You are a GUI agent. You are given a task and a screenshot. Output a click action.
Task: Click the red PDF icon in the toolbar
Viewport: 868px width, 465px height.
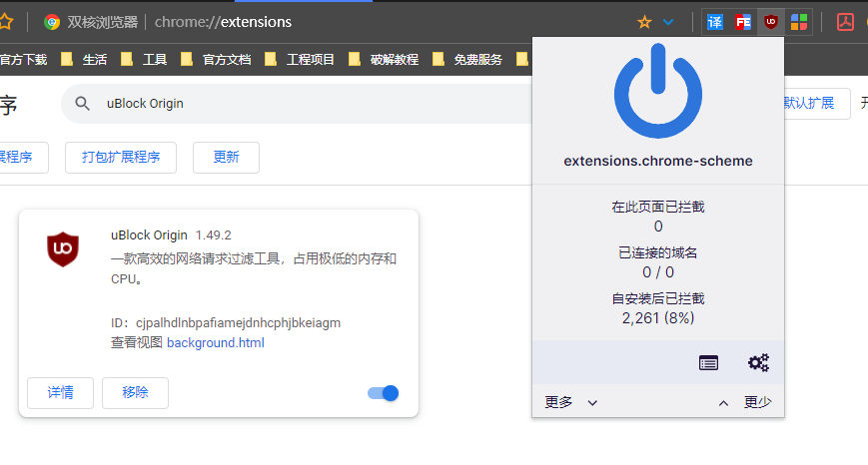(x=845, y=22)
